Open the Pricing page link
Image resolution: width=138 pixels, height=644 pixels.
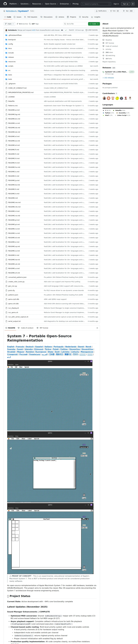(x=75, y=4)
